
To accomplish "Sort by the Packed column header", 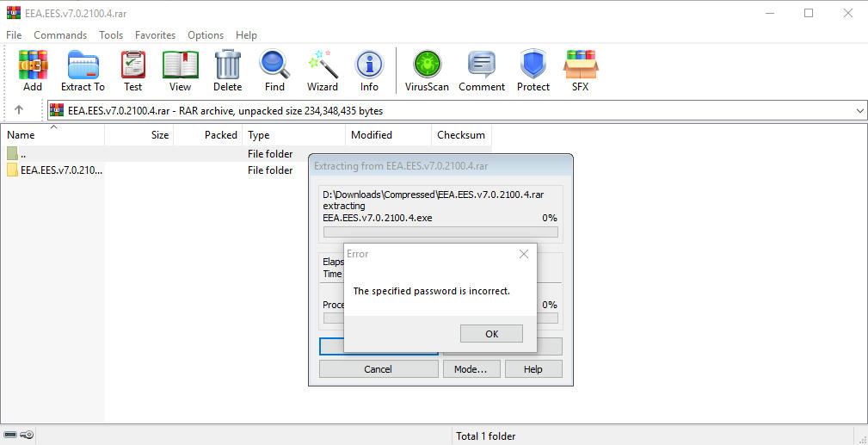I will pos(208,134).
